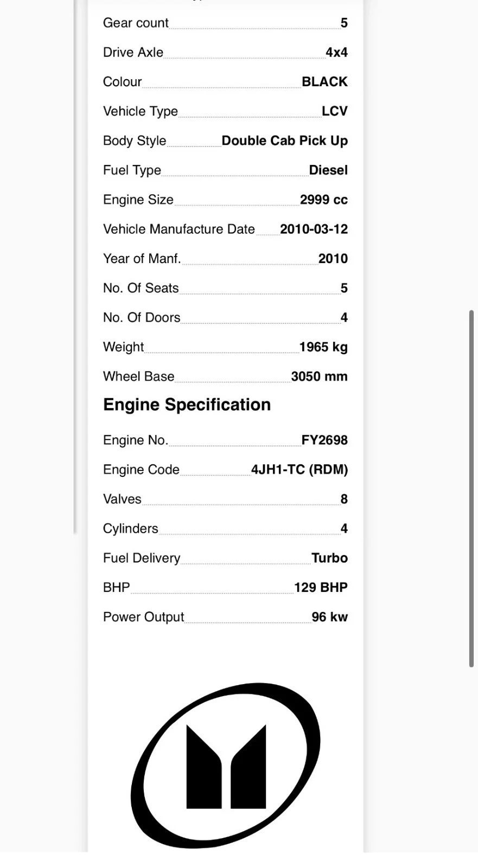Click the Gear count label

point(136,23)
